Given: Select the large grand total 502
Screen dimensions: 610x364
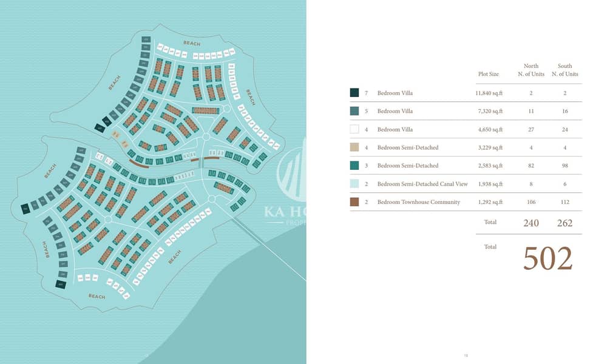Looking at the screenshot, I should (x=547, y=259).
